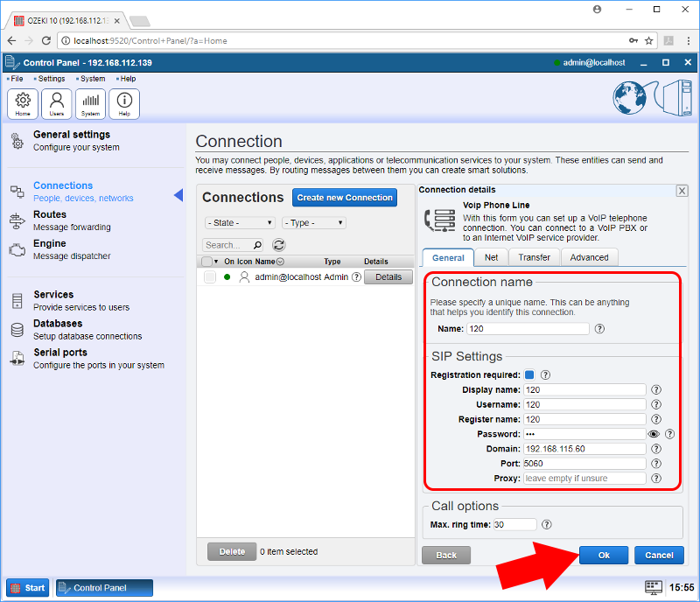This screenshot has width=700, height=602.
Task: Open the Settings menu
Action: coord(51,78)
